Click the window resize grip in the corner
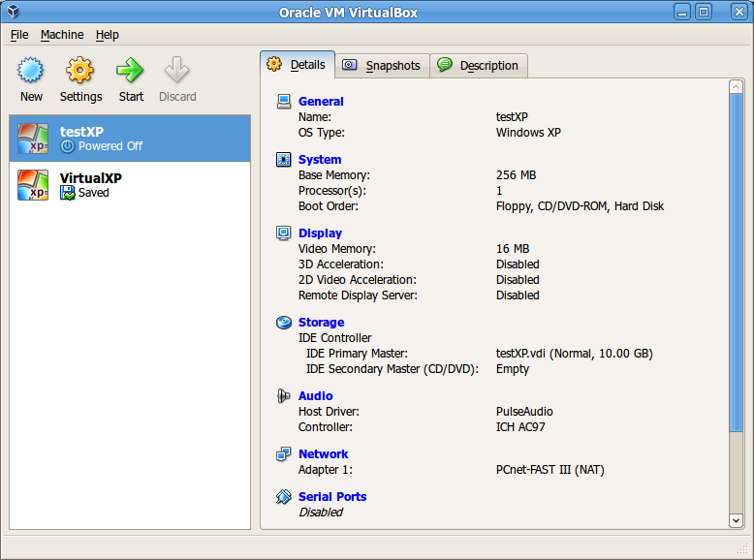The height and width of the screenshot is (560, 754). [743, 548]
